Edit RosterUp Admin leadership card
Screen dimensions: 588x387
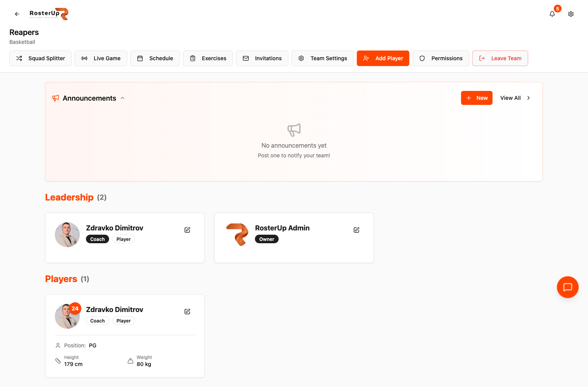click(x=357, y=230)
